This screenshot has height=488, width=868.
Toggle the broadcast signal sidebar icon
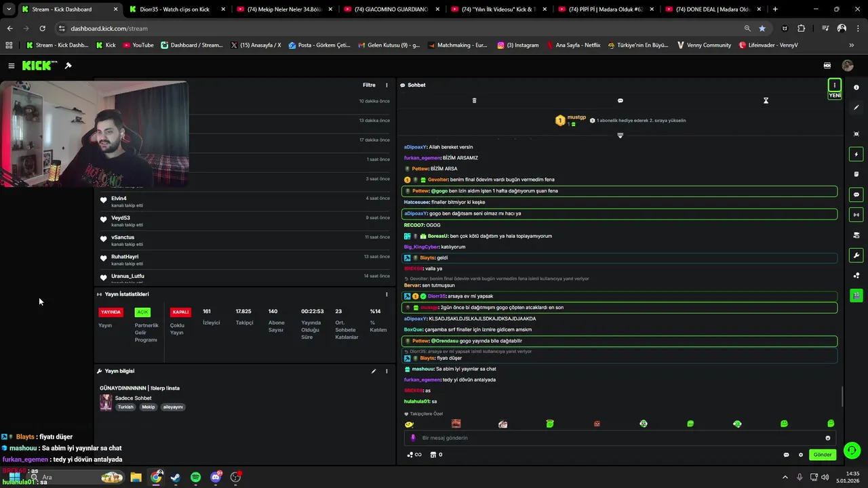(x=856, y=215)
